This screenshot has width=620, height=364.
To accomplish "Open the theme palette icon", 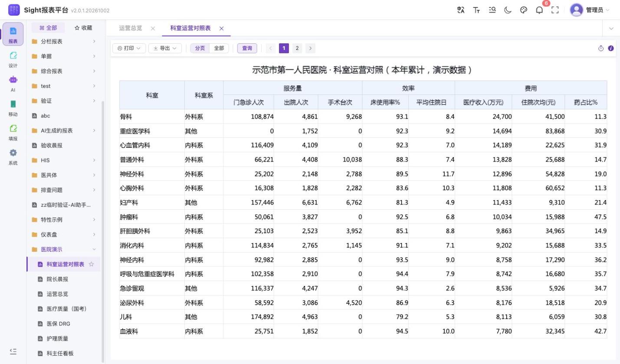I will [524, 10].
